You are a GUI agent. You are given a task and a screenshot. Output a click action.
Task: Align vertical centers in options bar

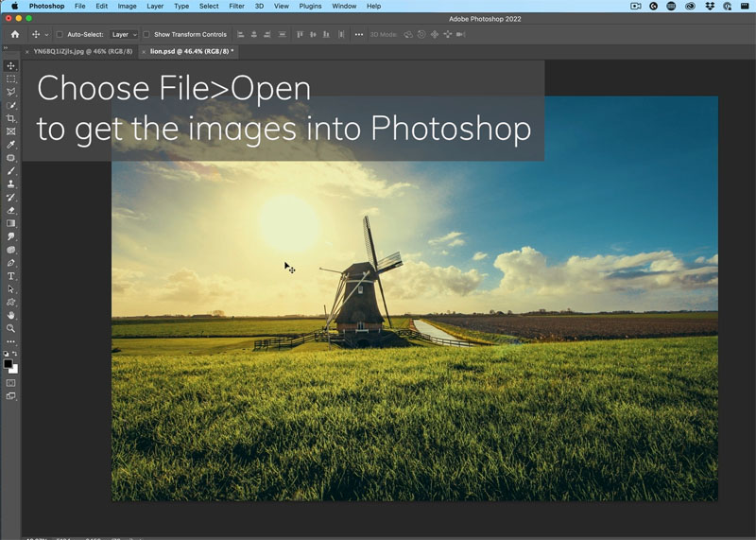(x=313, y=34)
